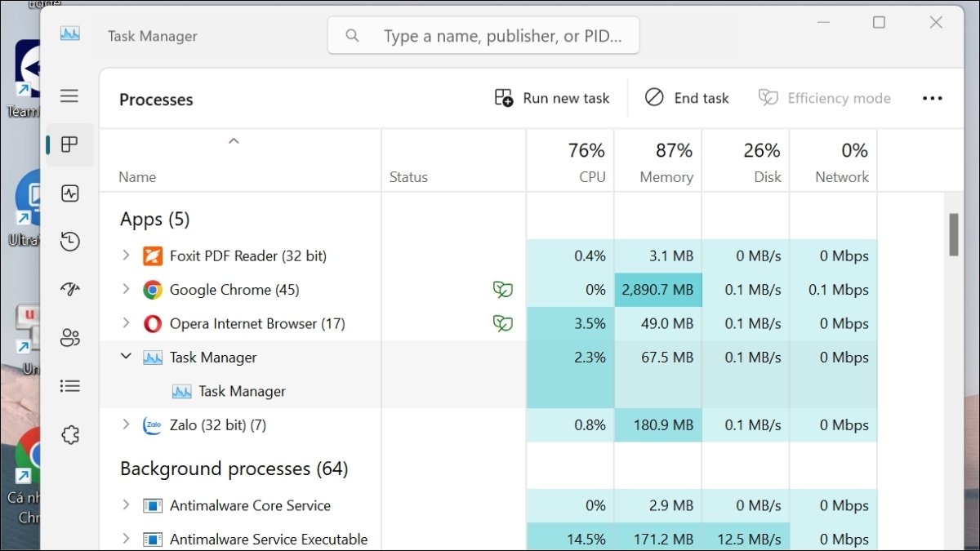
Task: Open the Details page in the sidebar
Action: (69, 386)
